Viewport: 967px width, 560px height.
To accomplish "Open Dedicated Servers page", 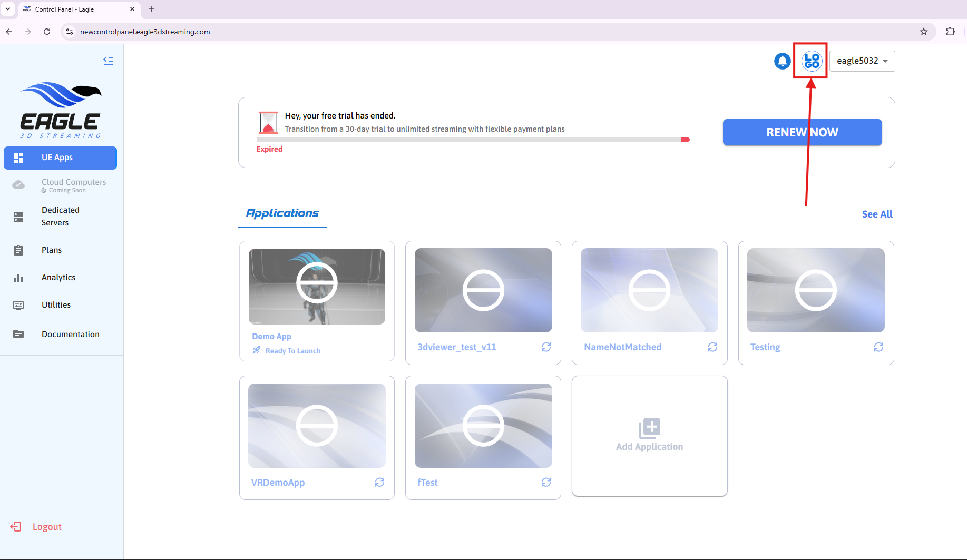I will [60, 216].
